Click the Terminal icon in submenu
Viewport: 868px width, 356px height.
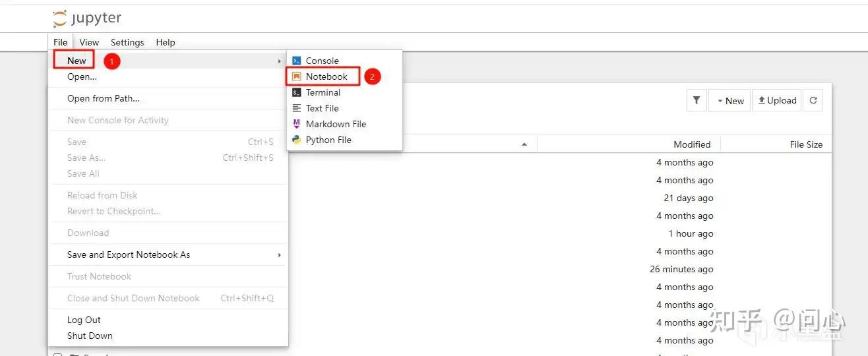point(297,92)
